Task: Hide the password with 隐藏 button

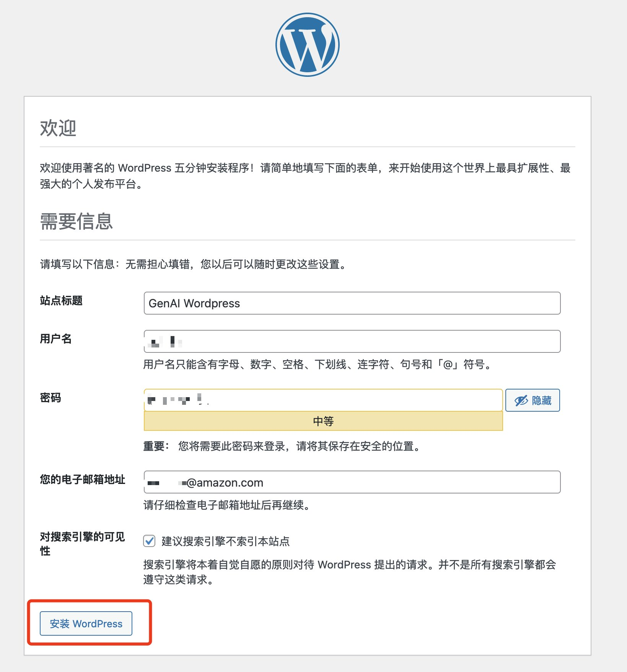Action: 533,400
